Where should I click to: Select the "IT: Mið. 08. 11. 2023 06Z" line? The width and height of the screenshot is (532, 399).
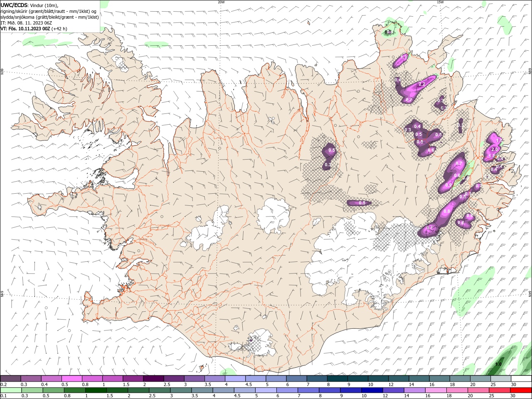(26, 23)
